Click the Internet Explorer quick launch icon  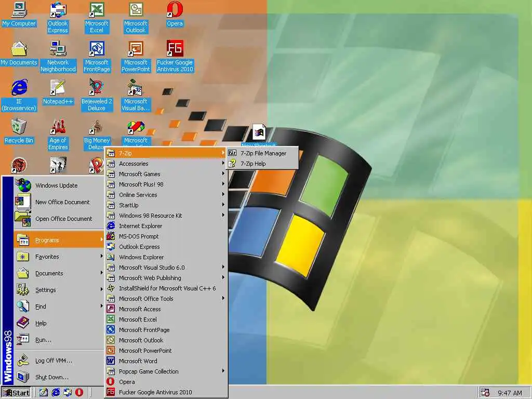pyautogui.click(x=56, y=392)
